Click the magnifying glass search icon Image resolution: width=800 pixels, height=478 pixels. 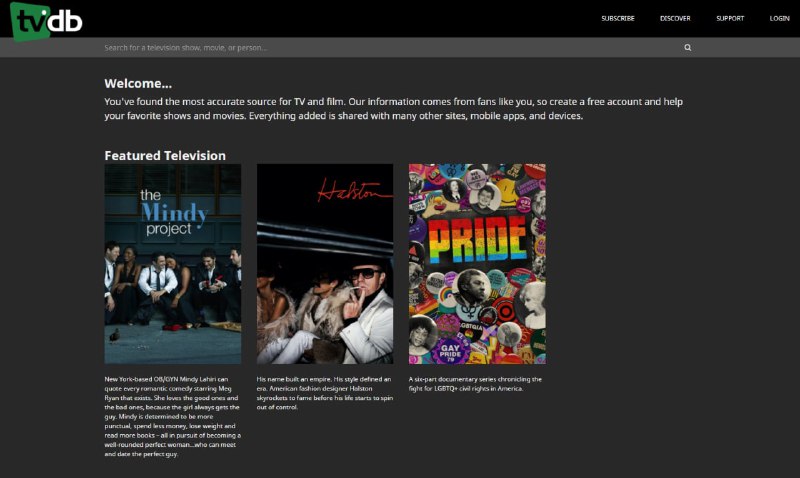688,47
